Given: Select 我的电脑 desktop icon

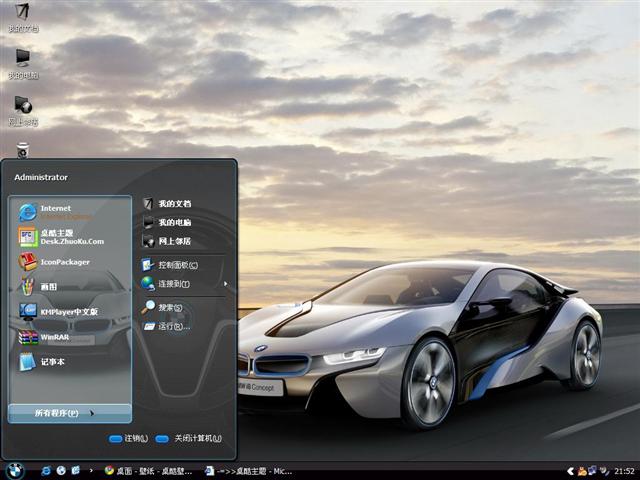Looking at the screenshot, I should click(23, 64).
